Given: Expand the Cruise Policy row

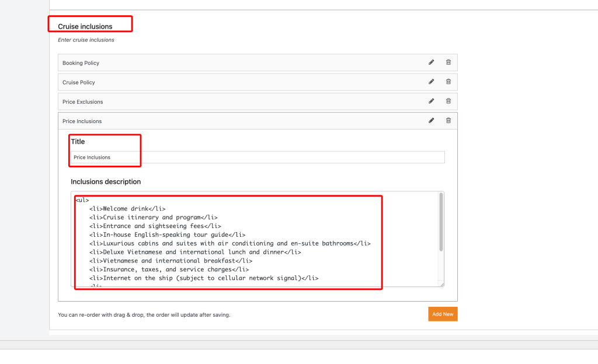Looking at the screenshot, I should tap(234, 82).
